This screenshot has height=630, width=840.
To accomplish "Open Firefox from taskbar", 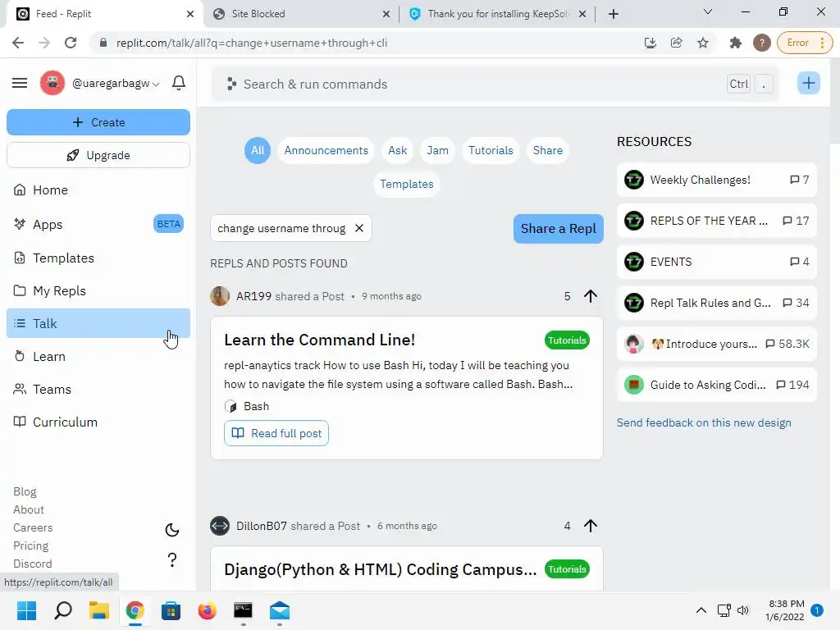I will click(x=208, y=610).
